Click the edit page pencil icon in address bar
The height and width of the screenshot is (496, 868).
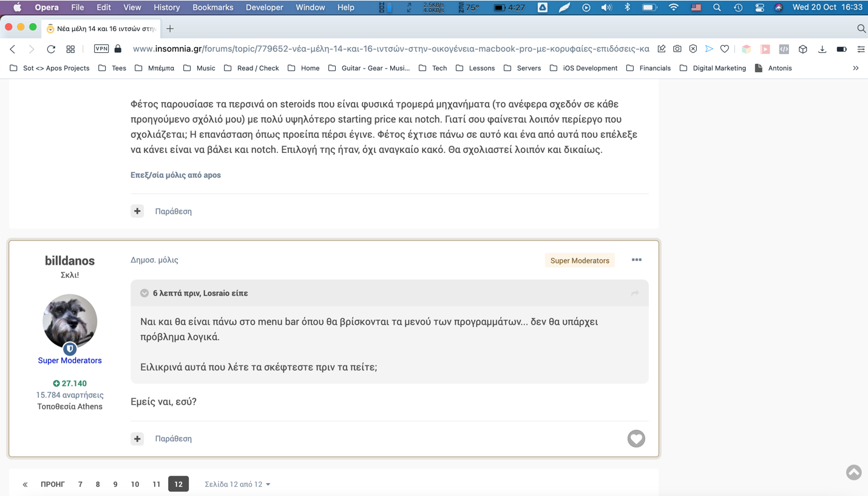coord(661,49)
